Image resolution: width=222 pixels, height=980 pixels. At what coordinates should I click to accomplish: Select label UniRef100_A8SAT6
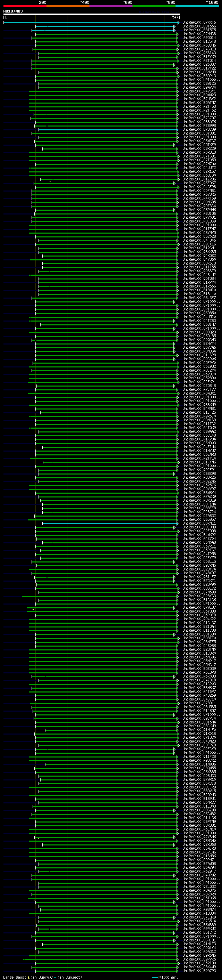point(199,122)
